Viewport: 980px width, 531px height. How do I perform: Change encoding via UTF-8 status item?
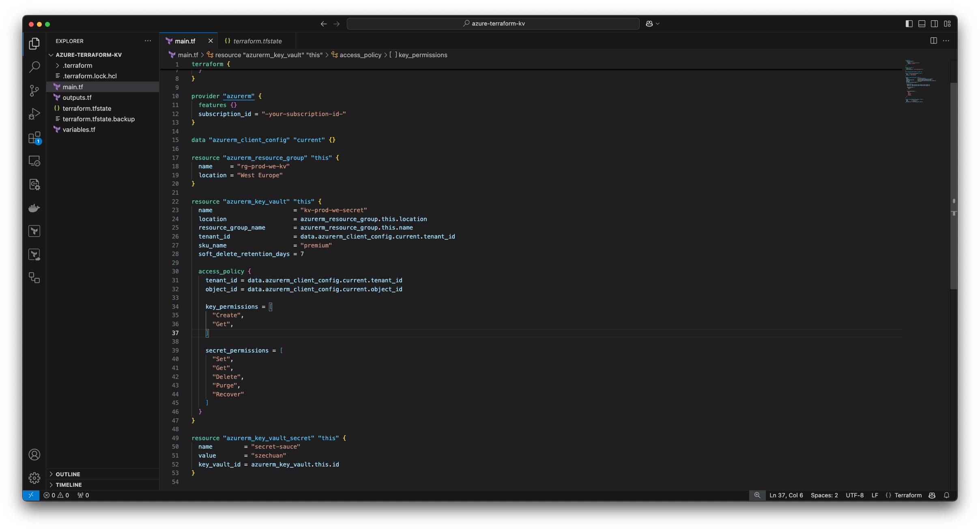point(855,495)
